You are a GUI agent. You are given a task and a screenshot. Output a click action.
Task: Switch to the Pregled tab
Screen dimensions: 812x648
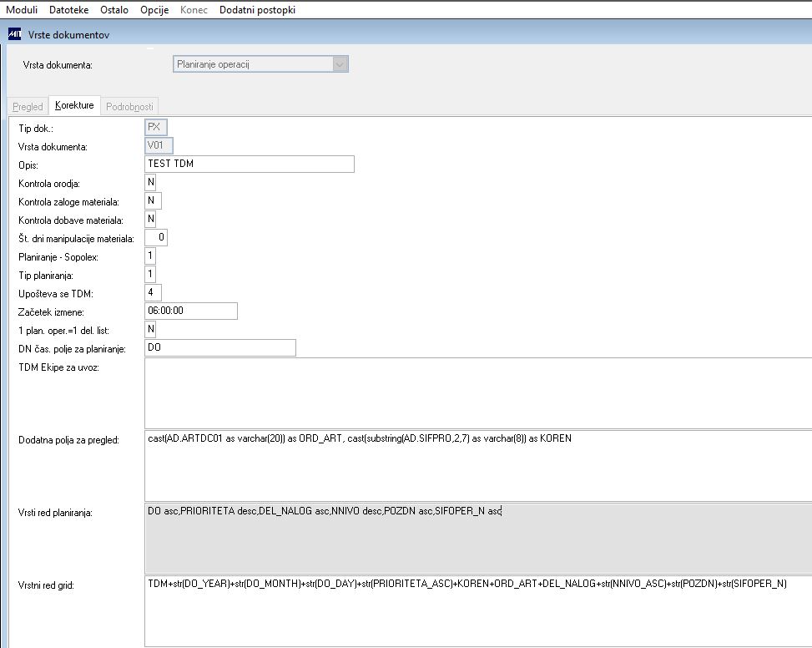(x=28, y=106)
